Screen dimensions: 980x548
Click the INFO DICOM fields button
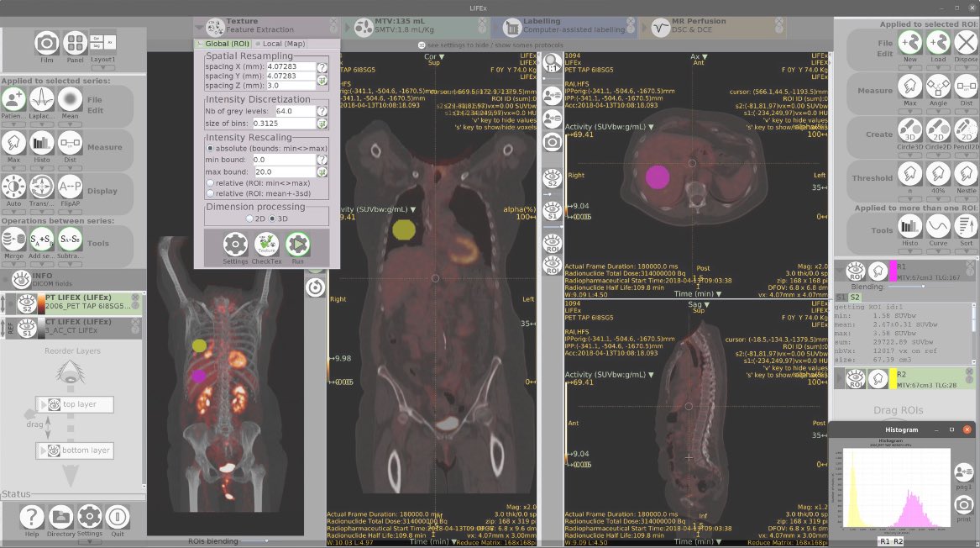[x=72, y=279]
